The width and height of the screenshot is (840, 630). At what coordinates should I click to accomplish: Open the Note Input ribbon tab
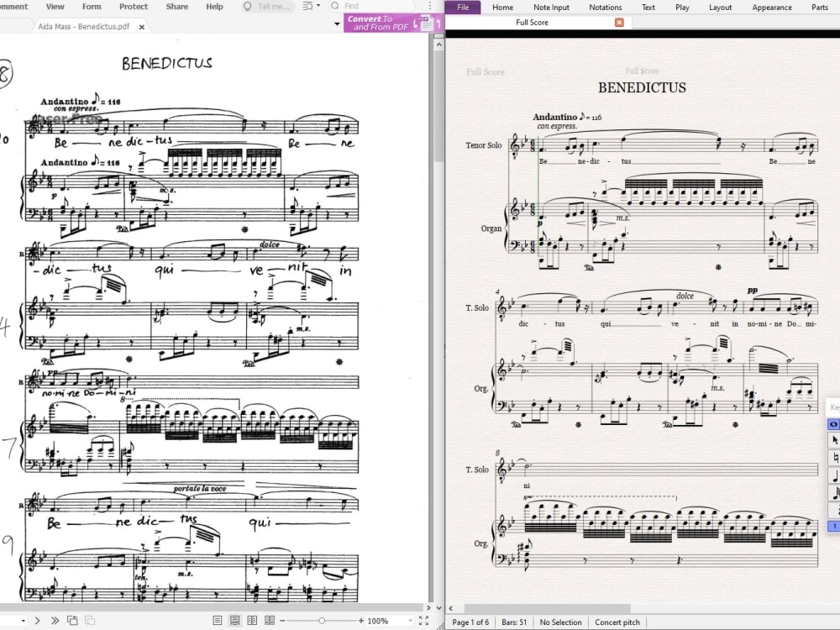[551, 7]
